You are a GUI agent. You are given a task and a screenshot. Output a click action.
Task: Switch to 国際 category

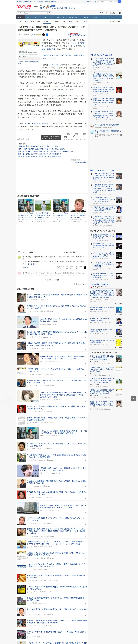click(x=32, y=21)
